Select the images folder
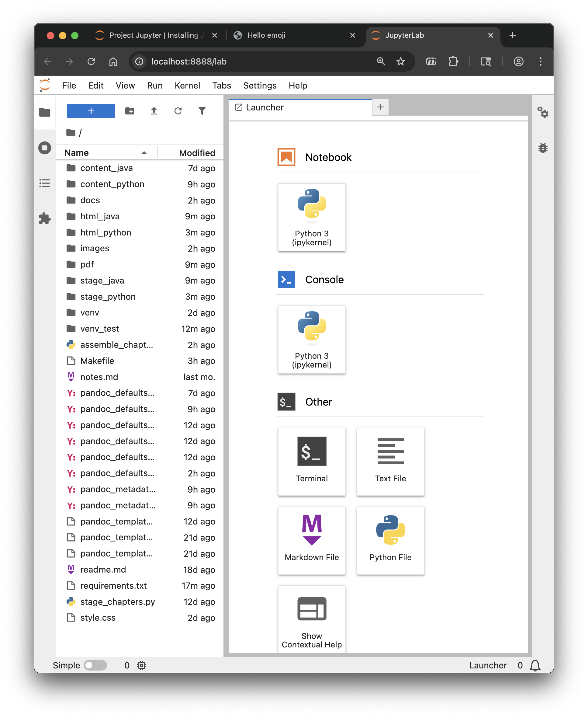Viewport: 588px width, 718px height. 140,249
